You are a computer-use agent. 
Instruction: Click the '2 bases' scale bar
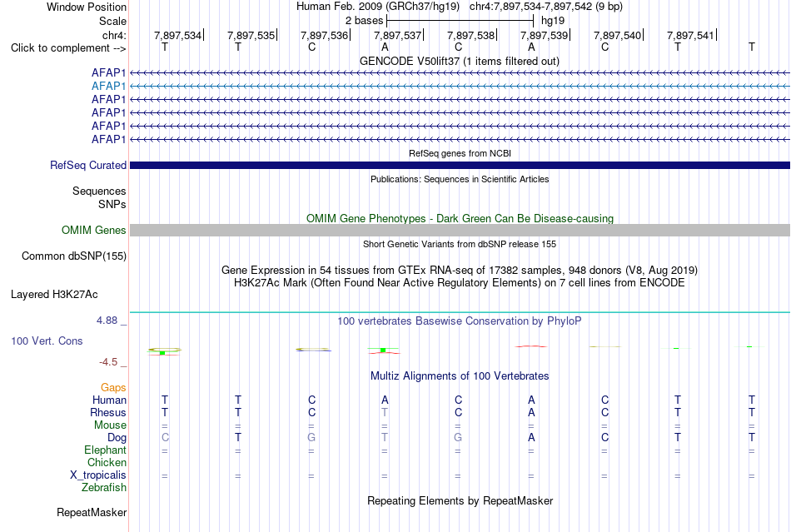coord(460,21)
